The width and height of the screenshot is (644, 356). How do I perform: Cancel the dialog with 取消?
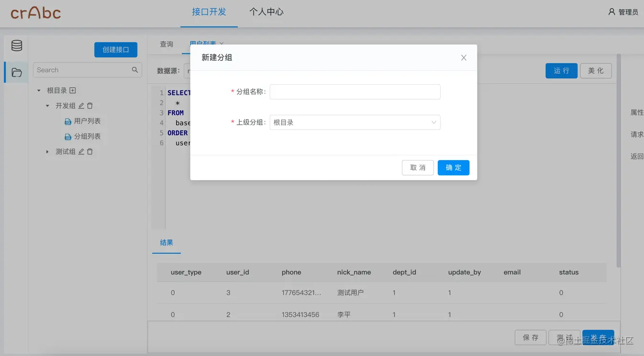418,168
